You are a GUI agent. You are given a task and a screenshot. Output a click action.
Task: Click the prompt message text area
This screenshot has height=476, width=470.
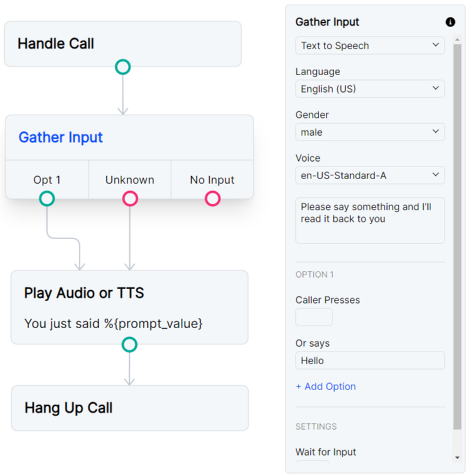click(x=370, y=220)
